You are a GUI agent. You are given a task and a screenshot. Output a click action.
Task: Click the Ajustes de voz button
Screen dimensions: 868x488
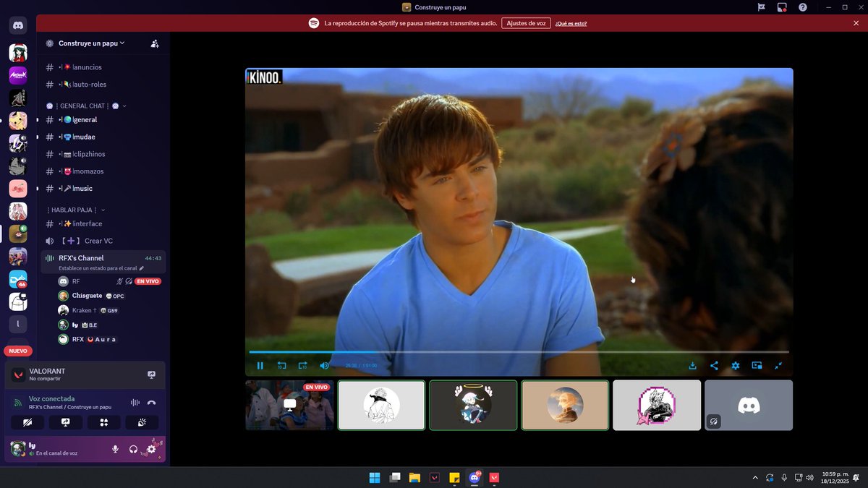pos(526,23)
